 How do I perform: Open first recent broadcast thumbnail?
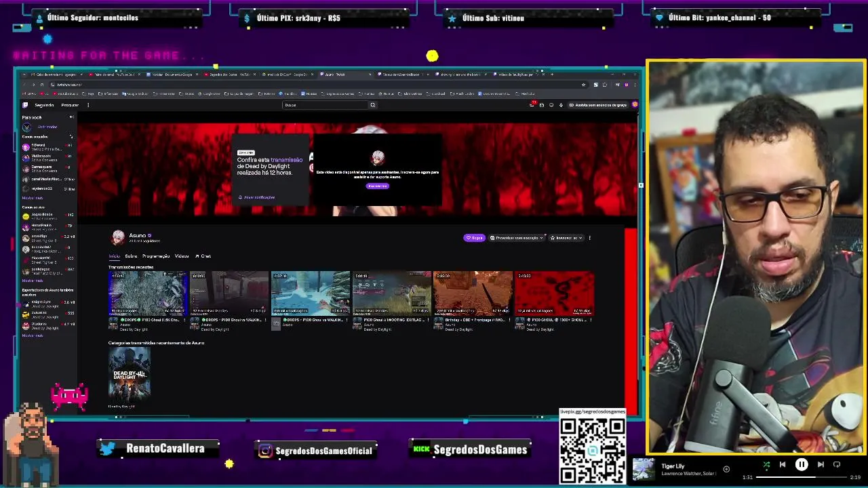click(x=147, y=293)
